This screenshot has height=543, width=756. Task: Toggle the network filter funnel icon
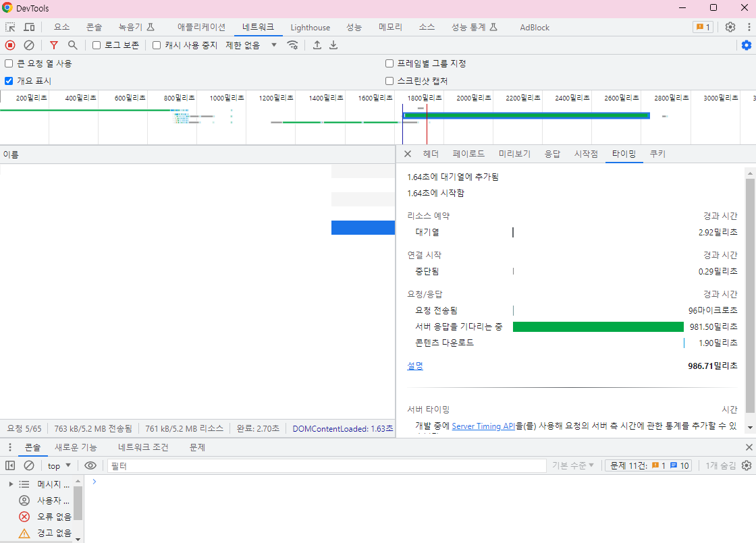pyautogui.click(x=54, y=45)
